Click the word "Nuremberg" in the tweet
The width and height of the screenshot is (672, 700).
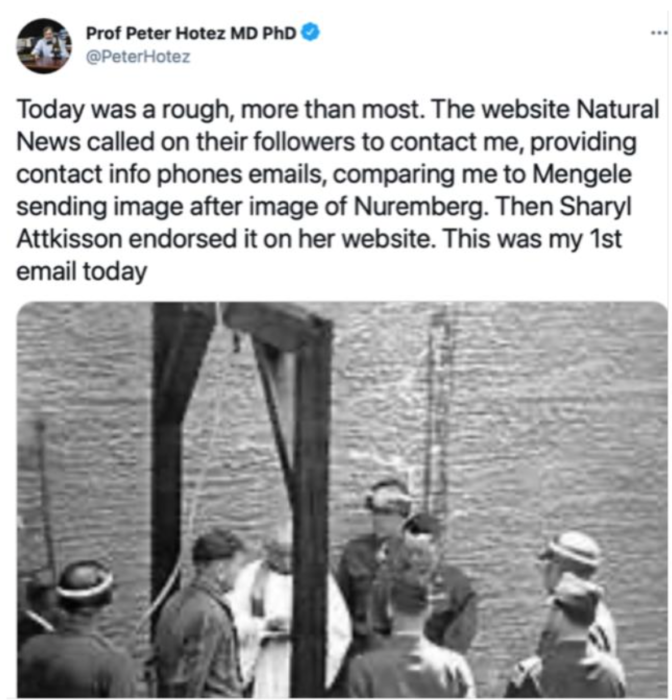[420, 207]
